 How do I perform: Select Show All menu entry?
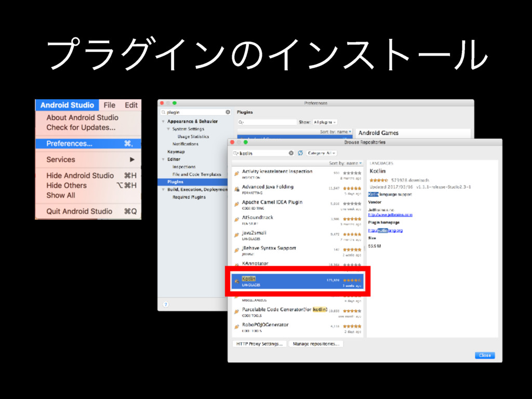(88, 195)
